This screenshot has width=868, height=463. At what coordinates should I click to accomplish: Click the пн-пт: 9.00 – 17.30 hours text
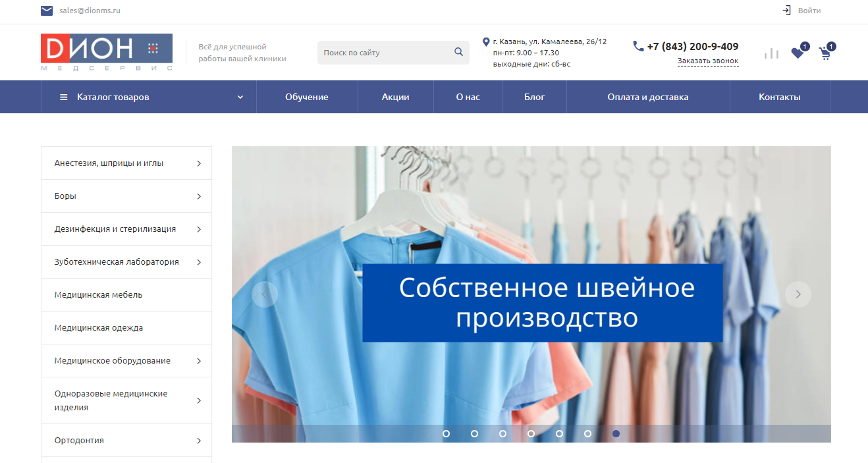526,53
